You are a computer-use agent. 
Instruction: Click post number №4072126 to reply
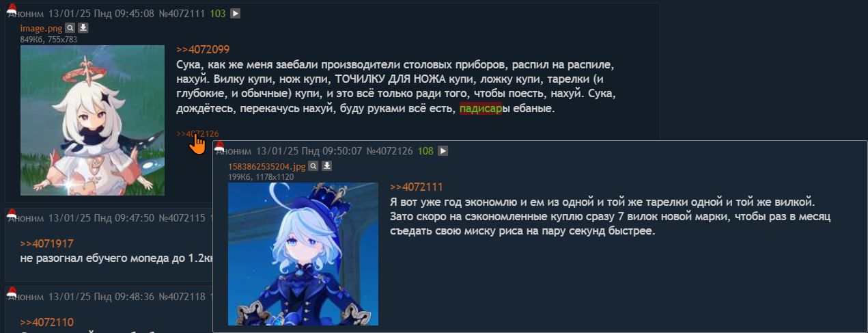click(389, 151)
